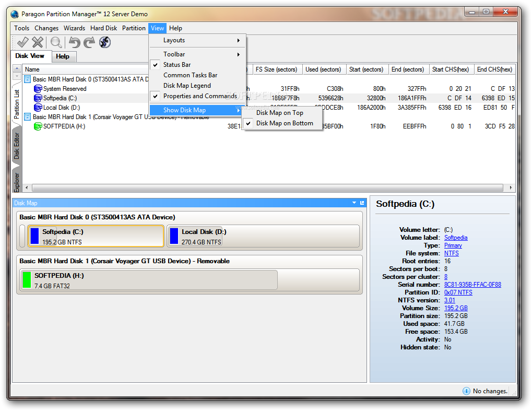This screenshot has width=532, height=411.
Task: Click the Apply changes checkmark icon
Action: (23, 42)
